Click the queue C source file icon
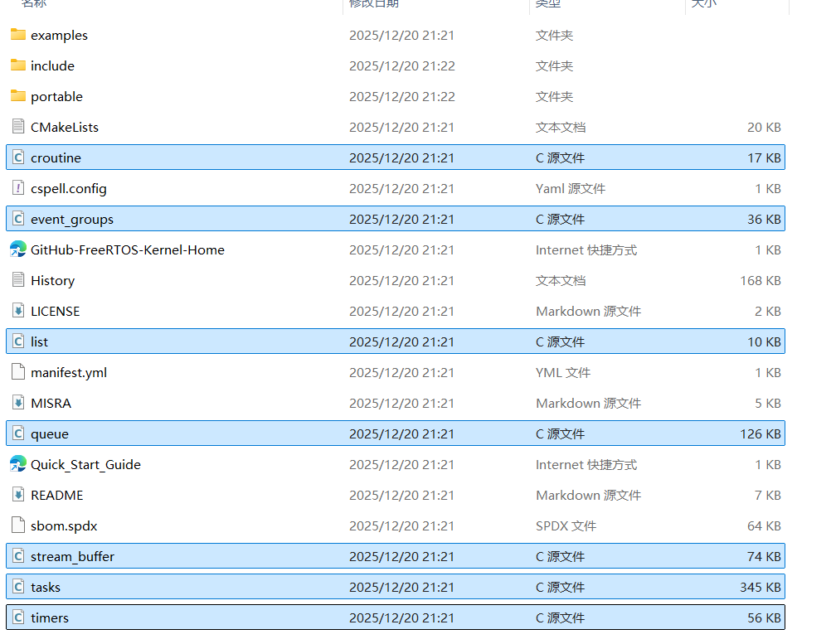Screen dimensions: 831x644 tap(18, 433)
